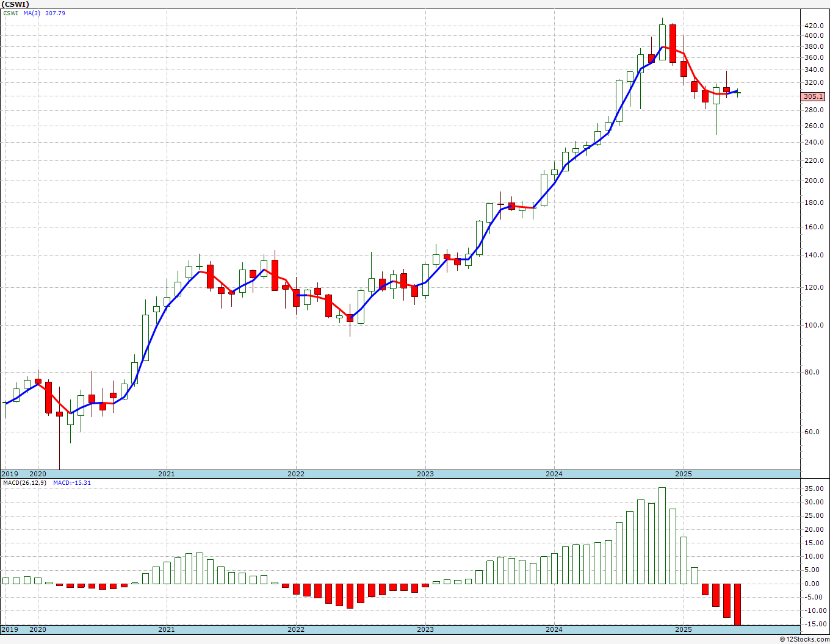Click the CSWI ticker title at top
Image resolution: width=830 pixels, height=644 pixels.
15,4
